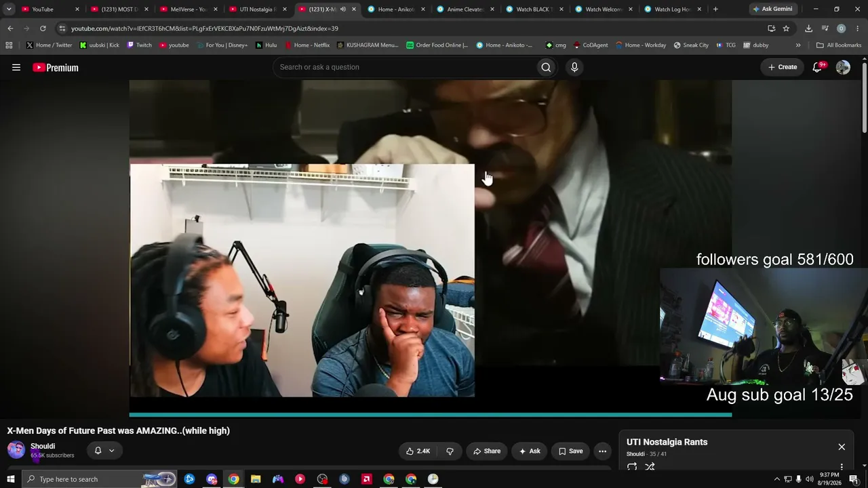Open Windows Start menu

click(x=10, y=479)
